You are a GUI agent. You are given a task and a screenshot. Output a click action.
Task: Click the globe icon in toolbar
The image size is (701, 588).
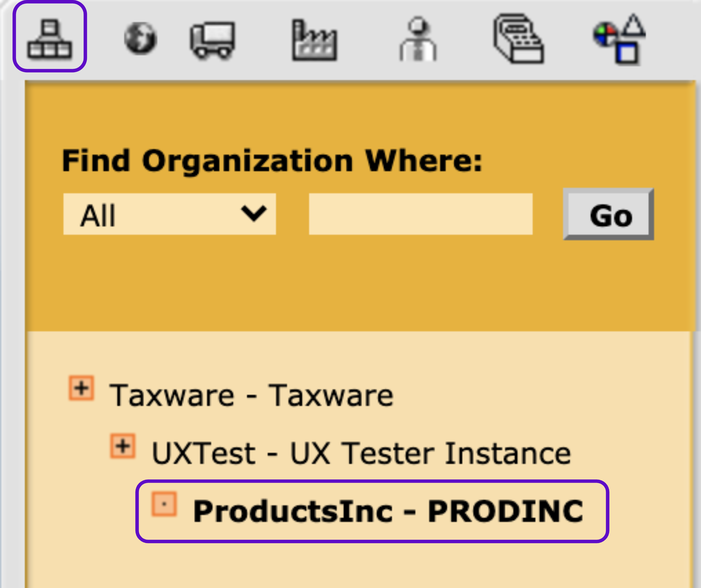(140, 39)
